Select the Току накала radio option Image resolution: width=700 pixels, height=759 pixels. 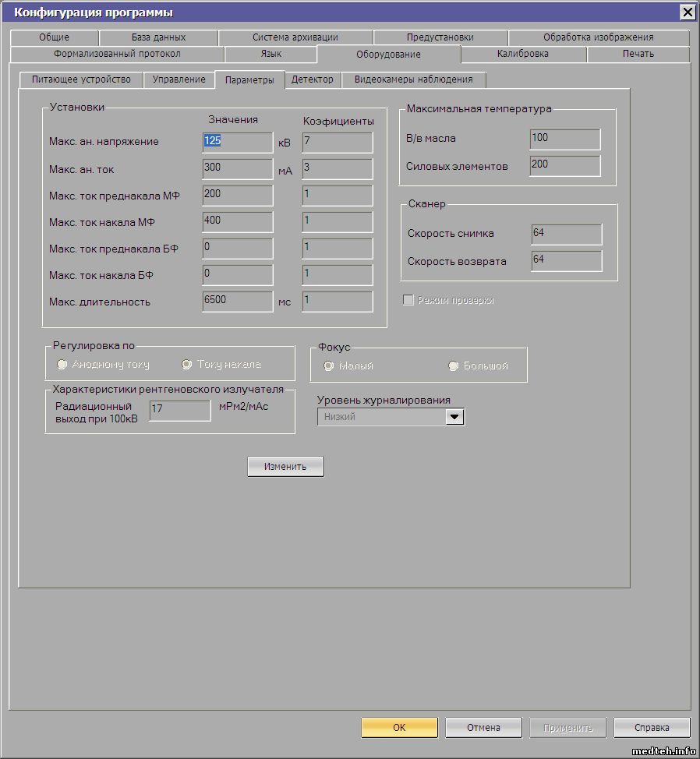[186, 365]
